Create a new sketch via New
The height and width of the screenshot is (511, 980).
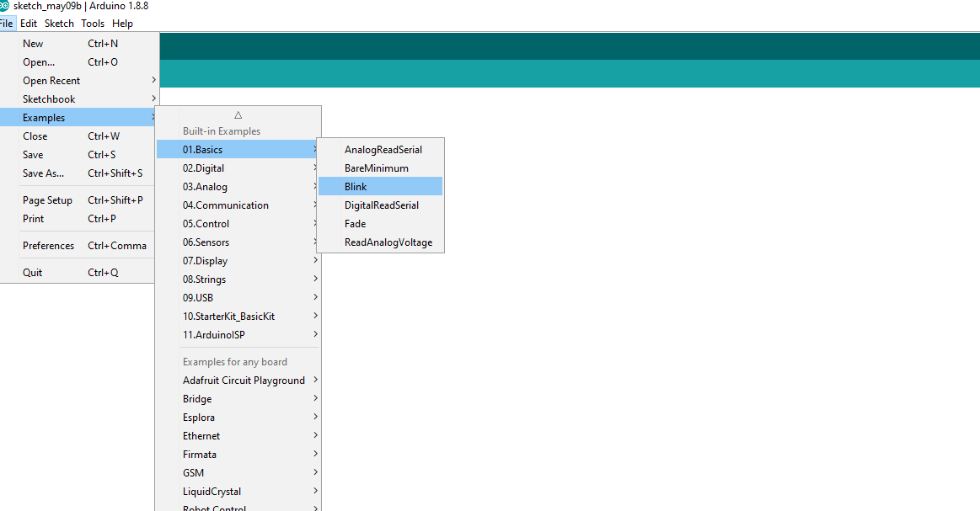[x=33, y=43]
